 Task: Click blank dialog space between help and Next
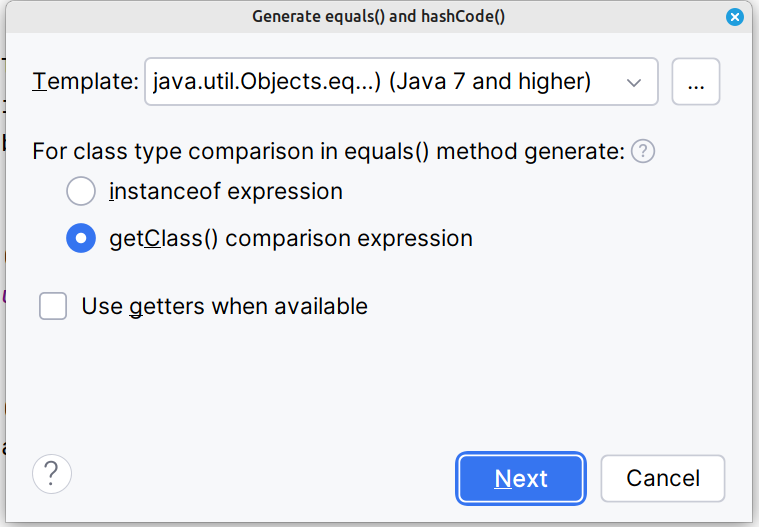[260, 475]
